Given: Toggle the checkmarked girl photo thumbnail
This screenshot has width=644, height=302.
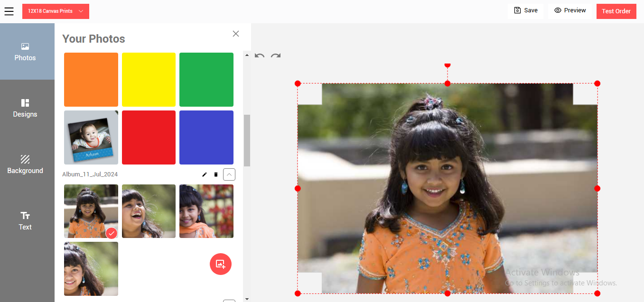Looking at the screenshot, I should pos(91,211).
